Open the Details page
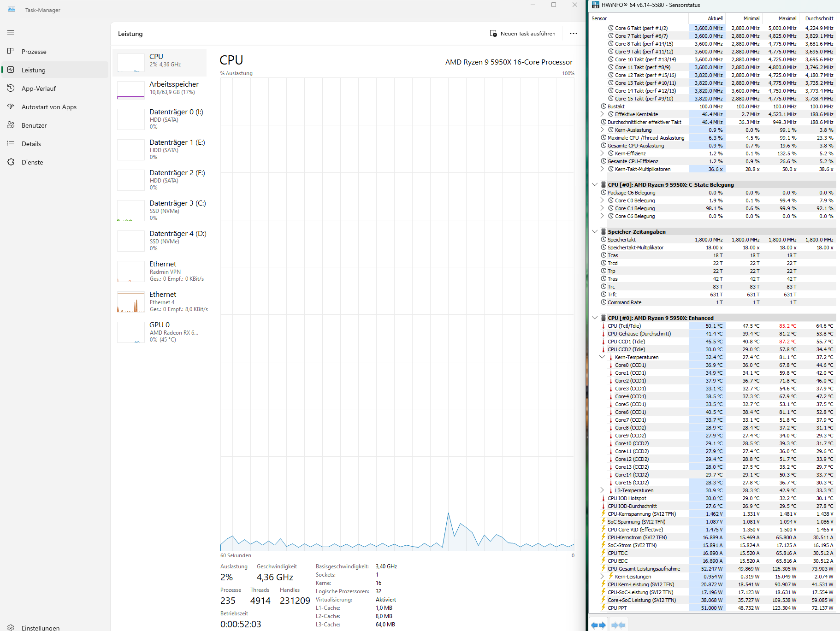The height and width of the screenshot is (631, 840). [x=54, y=144]
